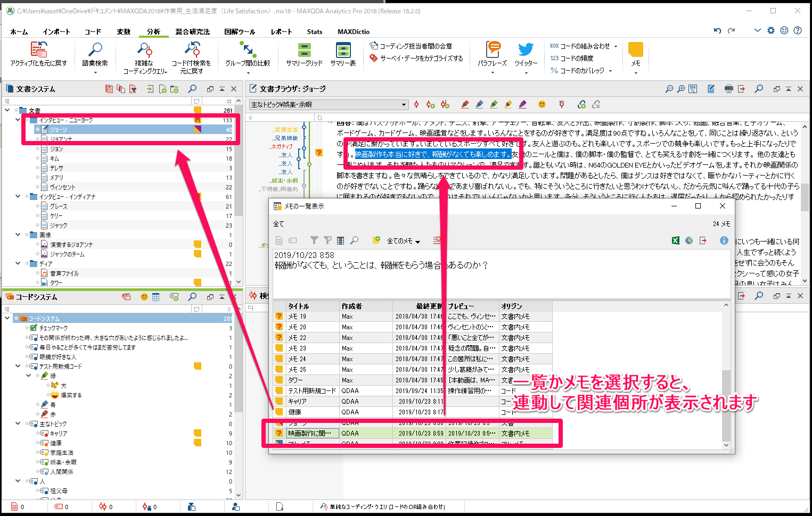
Task: Click the undo arrow at top right
Action: [x=718, y=31]
